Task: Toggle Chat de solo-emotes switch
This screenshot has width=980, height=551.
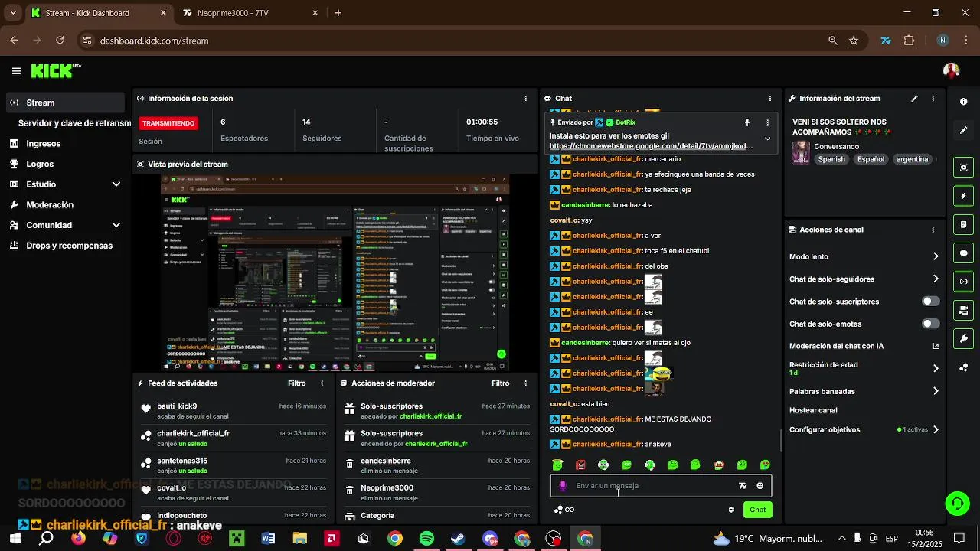Action: pyautogui.click(x=930, y=324)
